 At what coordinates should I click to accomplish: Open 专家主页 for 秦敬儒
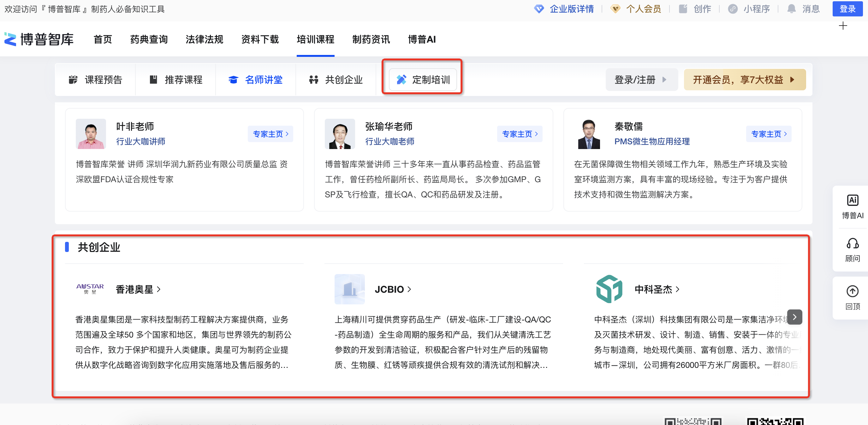769,134
